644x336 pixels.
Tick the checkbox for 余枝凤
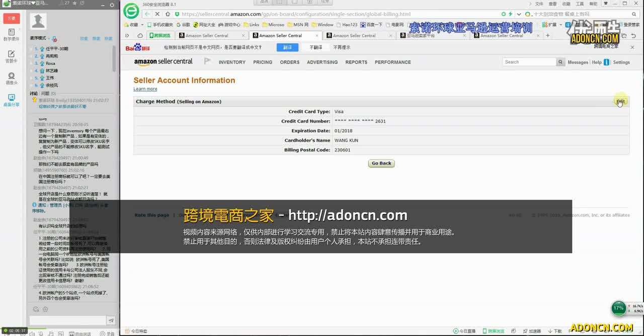(32, 86)
